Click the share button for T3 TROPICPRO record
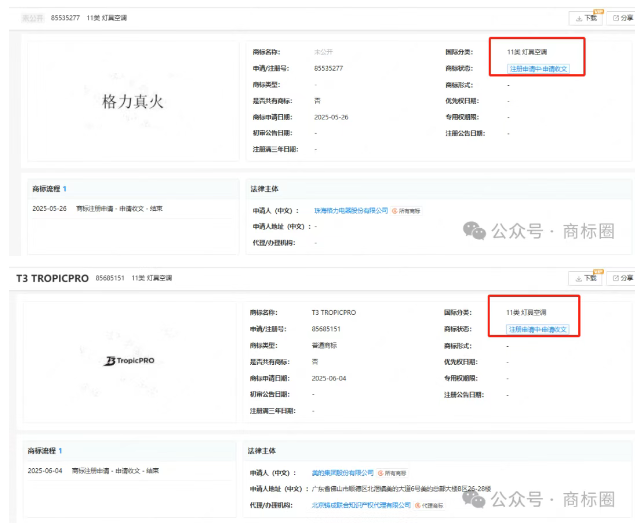The image size is (635, 523). pos(621,277)
